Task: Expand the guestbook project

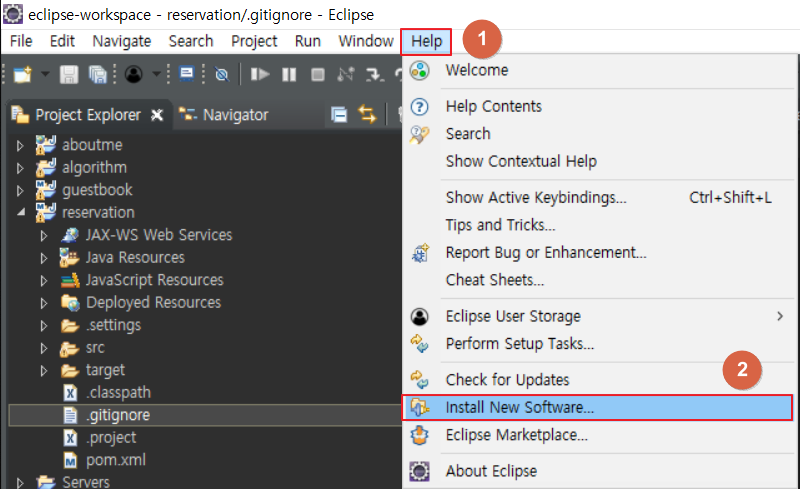Action: [20, 190]
